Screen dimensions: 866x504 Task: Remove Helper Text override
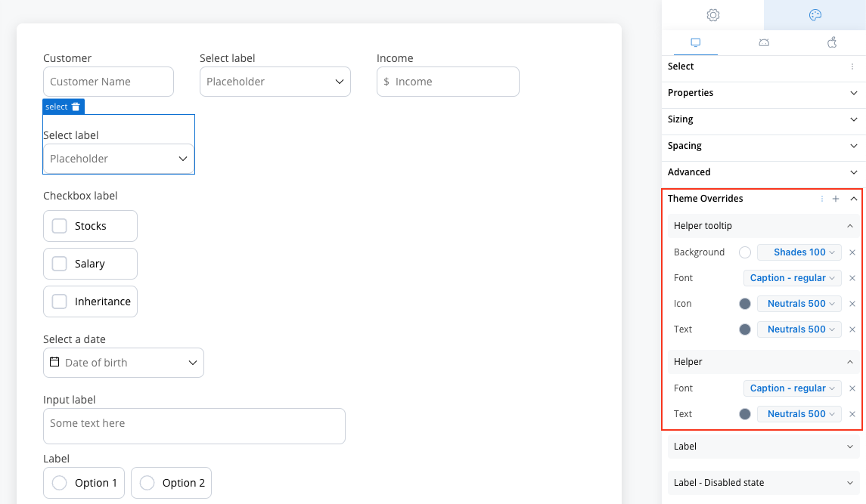click(852, 414)
